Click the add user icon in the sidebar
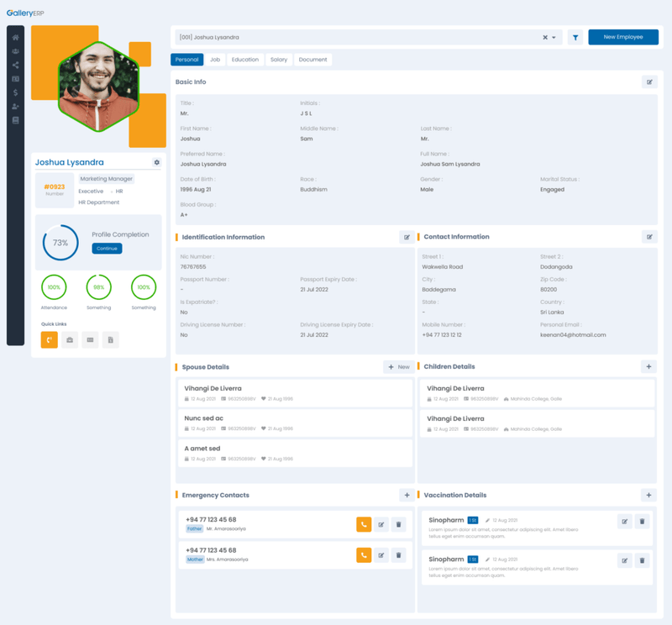 pos(15,107)
